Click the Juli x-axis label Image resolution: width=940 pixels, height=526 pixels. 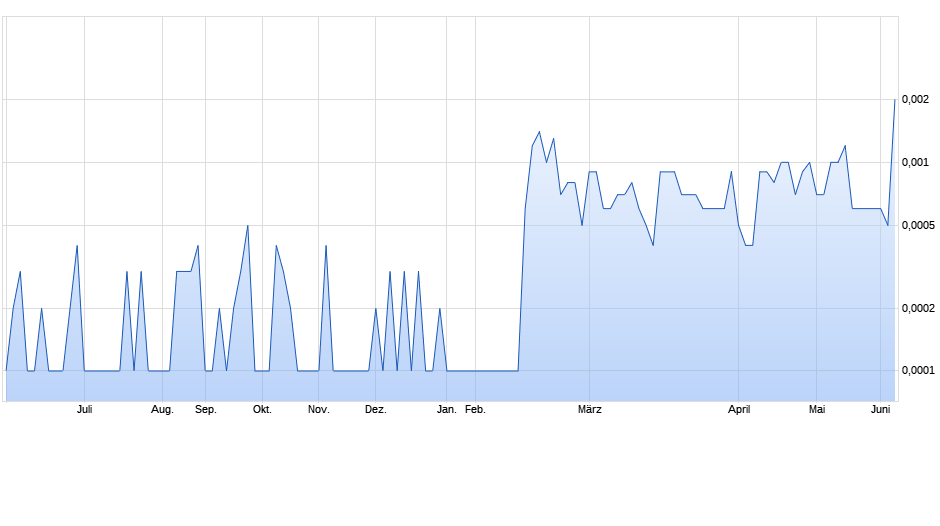(x=85, y=410)
